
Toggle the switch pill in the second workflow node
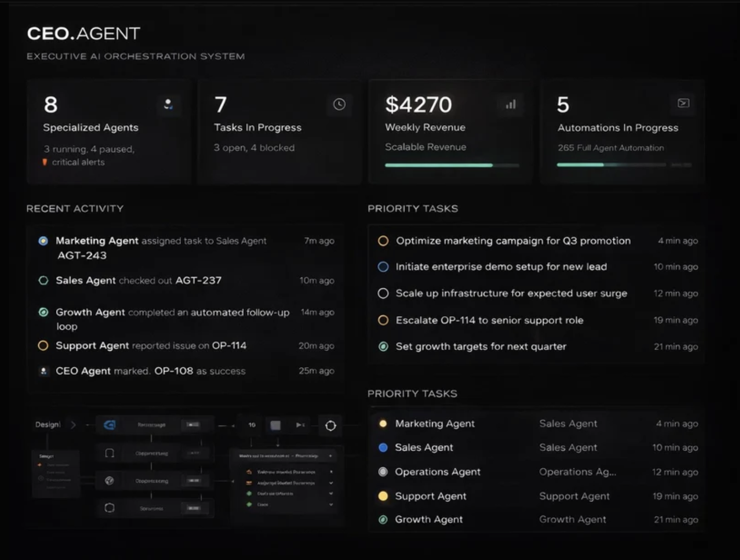(x=194, y=453)
